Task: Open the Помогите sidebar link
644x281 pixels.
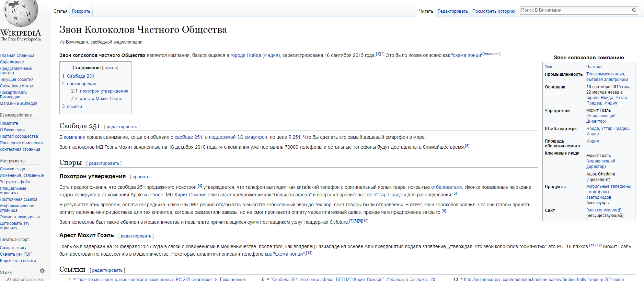Action: coord(9,123)
